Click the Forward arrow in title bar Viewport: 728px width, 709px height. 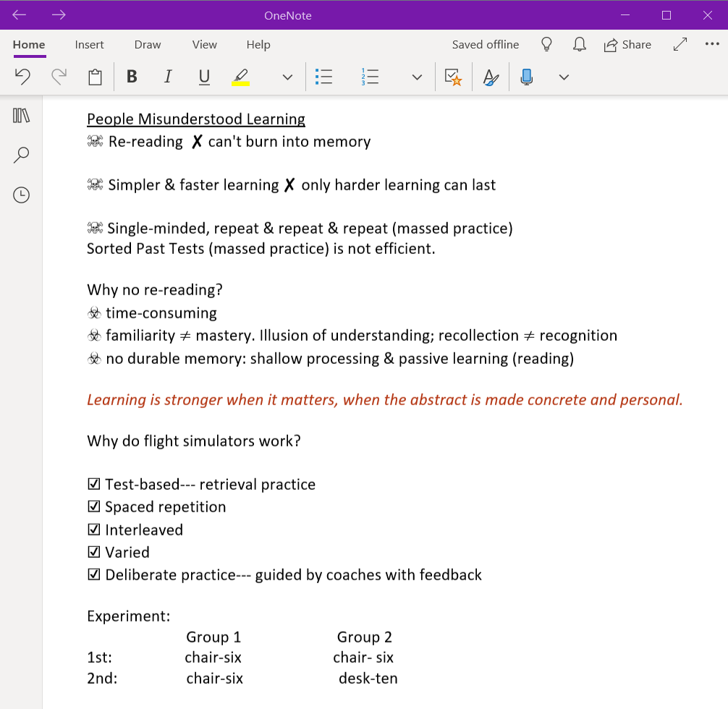[59, 15]
